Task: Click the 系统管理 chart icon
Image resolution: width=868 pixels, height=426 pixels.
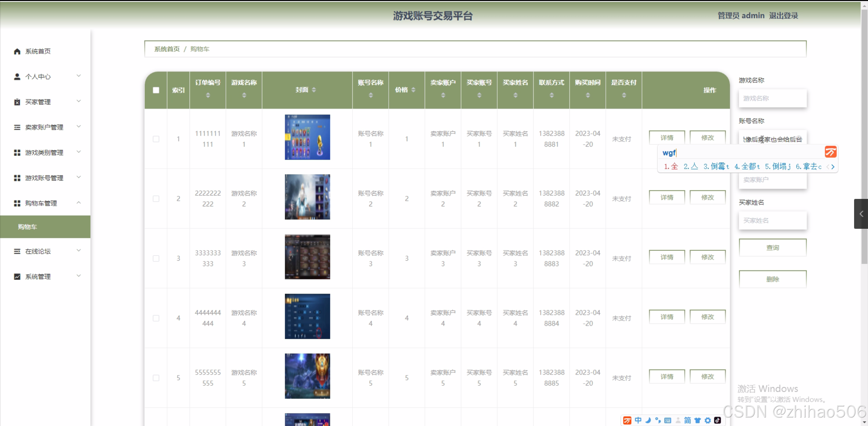Action: click(17, 277)
